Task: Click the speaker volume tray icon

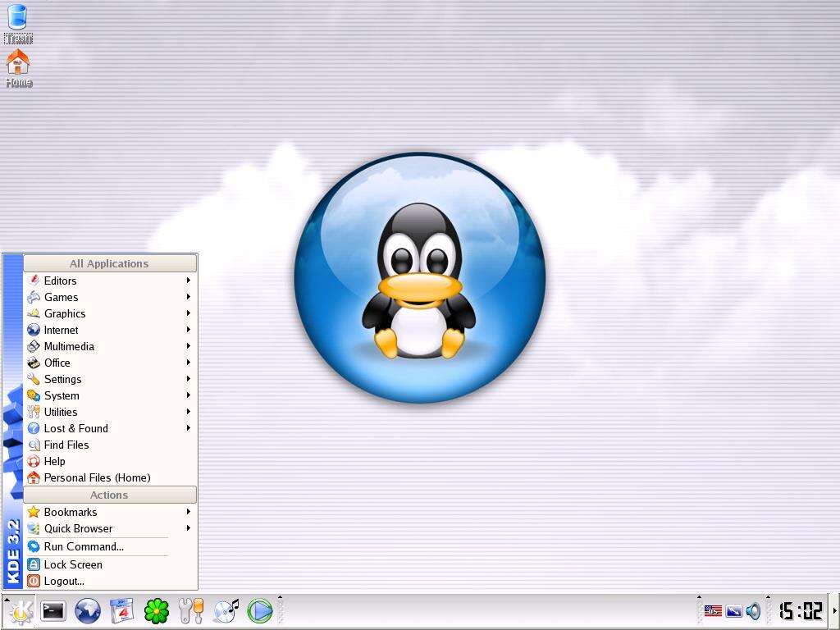Action: coord(753,610)
